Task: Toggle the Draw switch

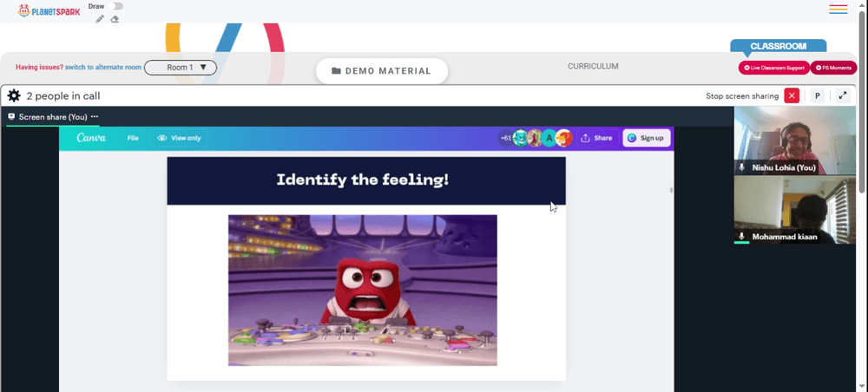Action: (115, 6)
